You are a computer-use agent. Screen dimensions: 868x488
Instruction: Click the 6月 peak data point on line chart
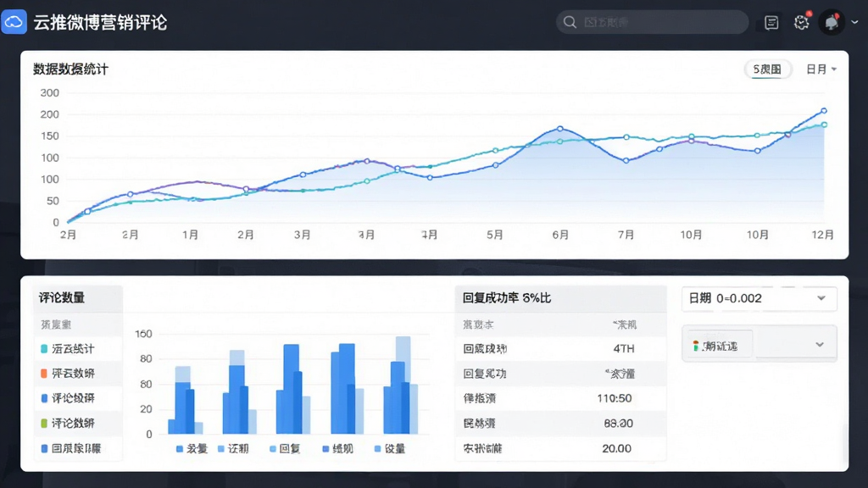click(560, 129)
